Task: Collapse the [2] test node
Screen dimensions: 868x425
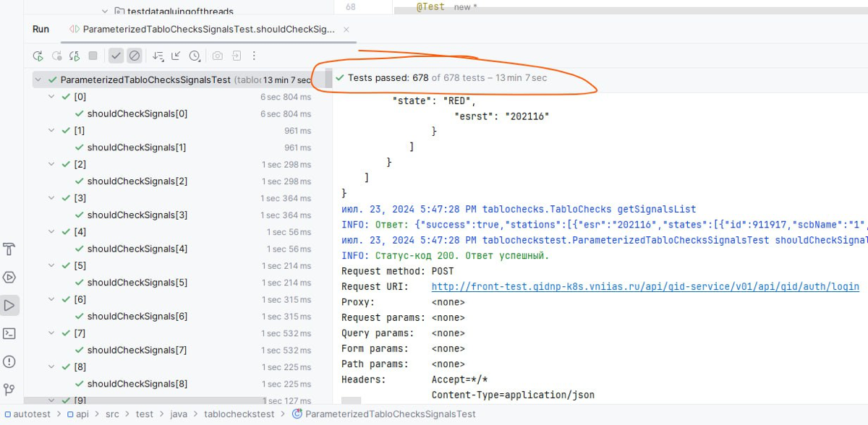Action: 52,164
